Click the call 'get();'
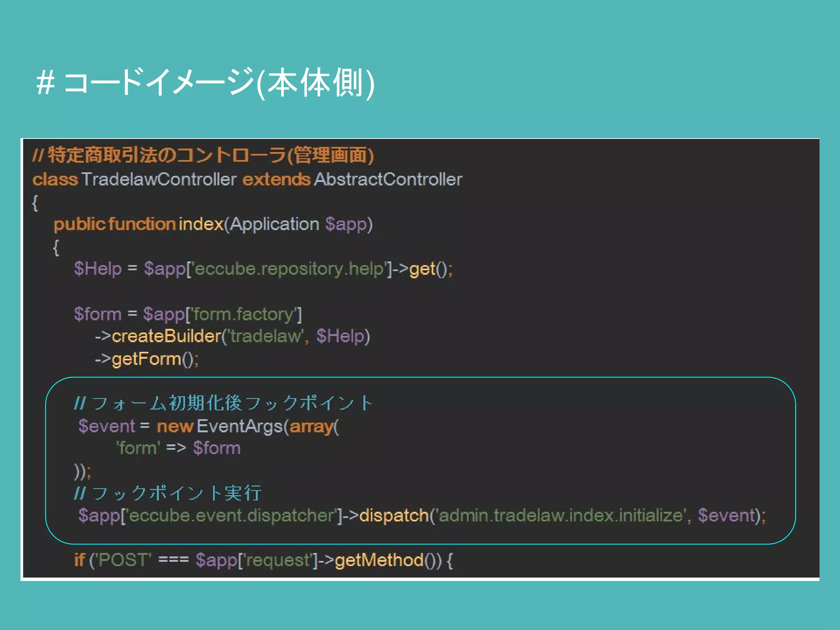This screenshot has height=630, width=840. [431, 269]
